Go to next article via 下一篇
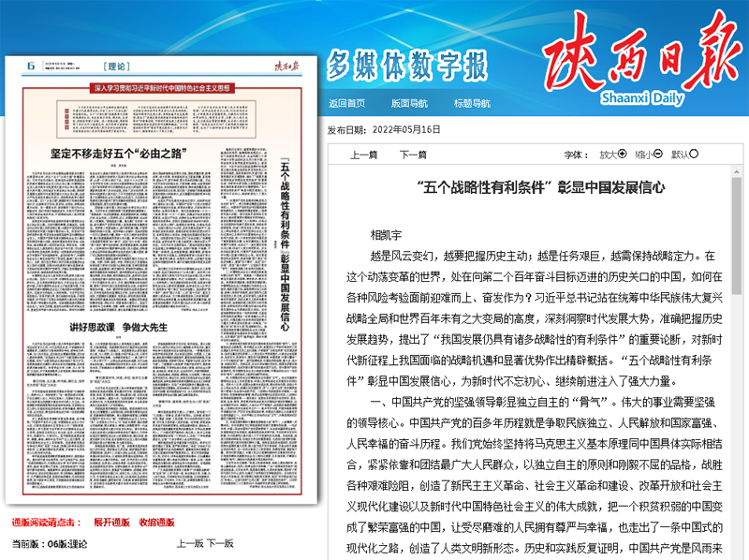Image resolution: width=749 pixels, height=560 pixels. click(x=413, y=155)
